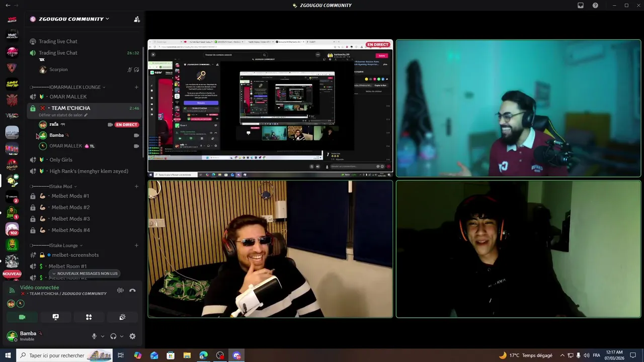Create a channel in OMARMALLEK LOUNGE
This screenshot has width=644, height=362.
point(136,87)
